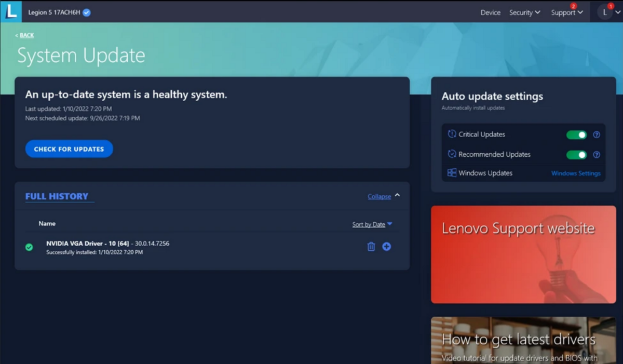The height and width of the screenshot is (364, 623).
Task: Click the Lenovo Vantage logo icon
Action: [11, 11]
